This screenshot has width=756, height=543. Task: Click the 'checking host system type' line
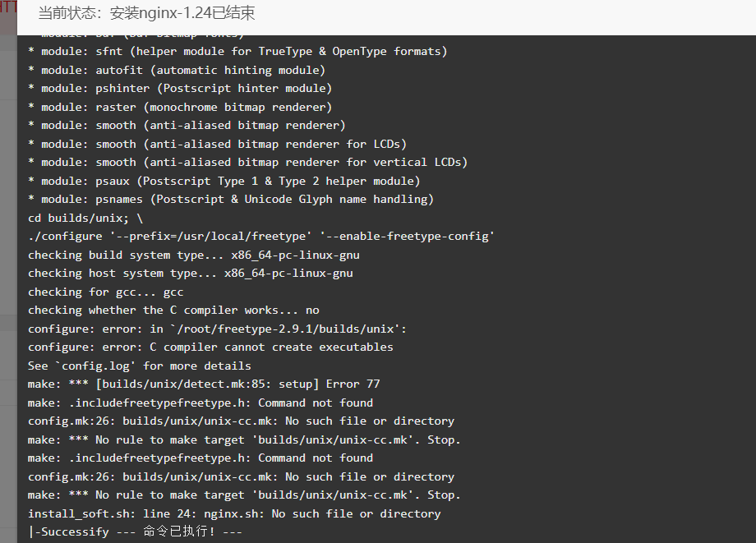point(191,274)
